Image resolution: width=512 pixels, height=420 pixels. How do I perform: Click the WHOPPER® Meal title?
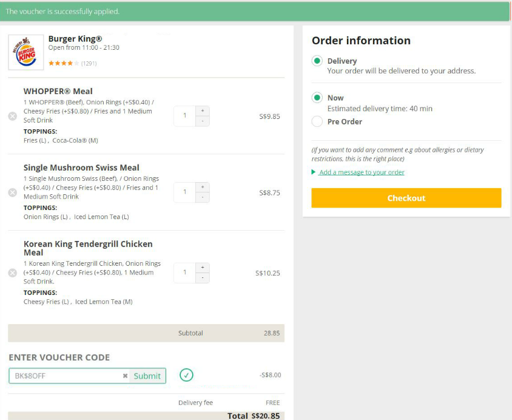(x=58, y=91)
